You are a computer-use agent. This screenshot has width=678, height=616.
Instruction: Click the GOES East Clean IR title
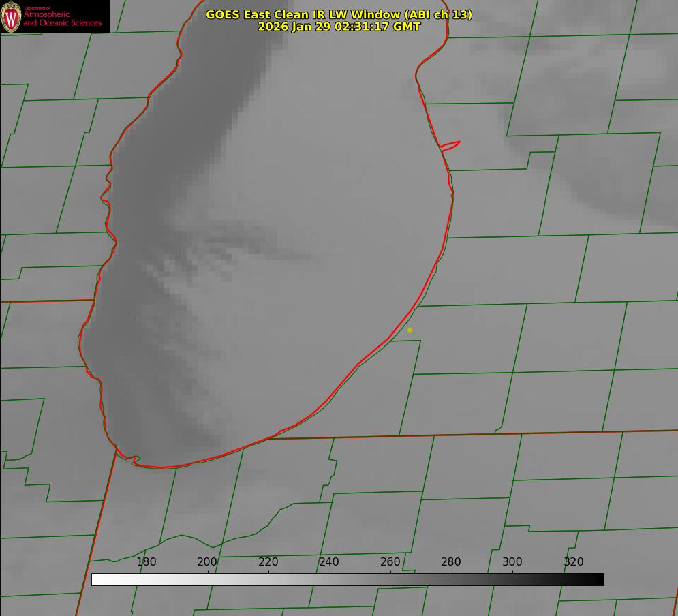pyautogui.click(x=303, y=14)
